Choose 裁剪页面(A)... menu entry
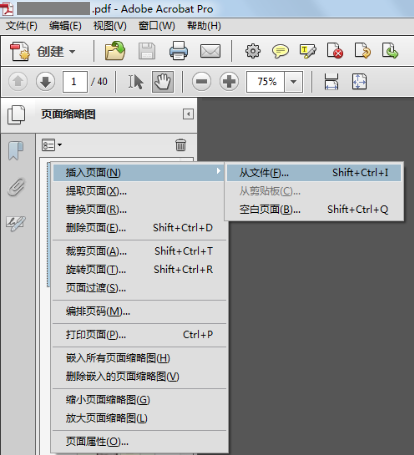414x455 pixels. 139,251
